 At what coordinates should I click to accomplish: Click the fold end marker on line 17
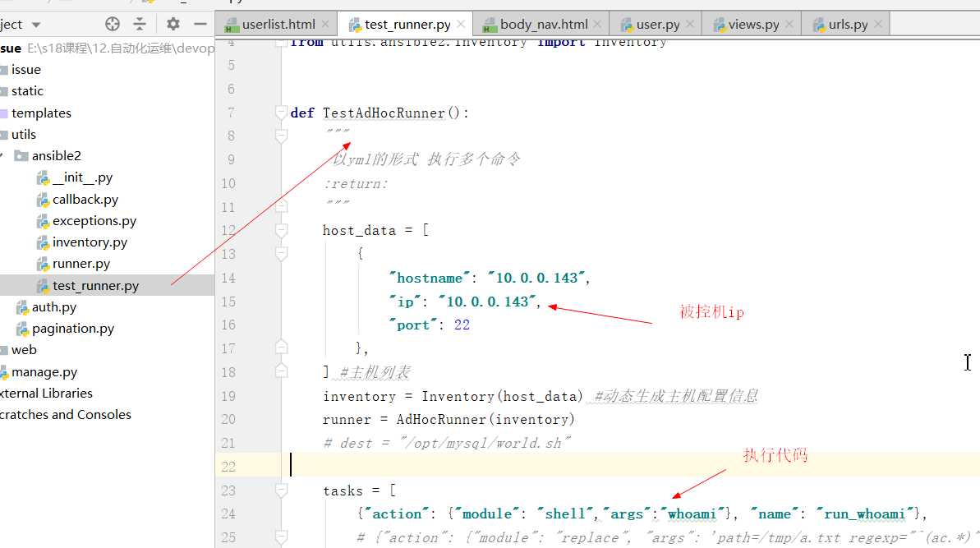coord(281,348)
